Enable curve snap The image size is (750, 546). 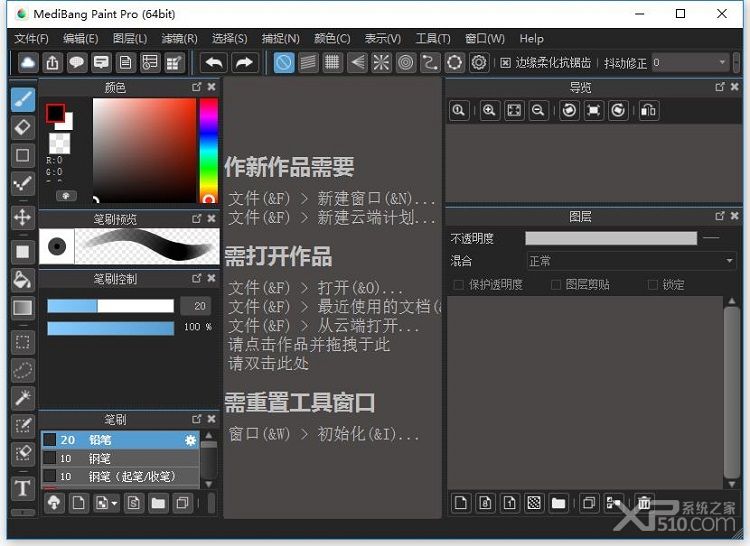pos(430,63)
